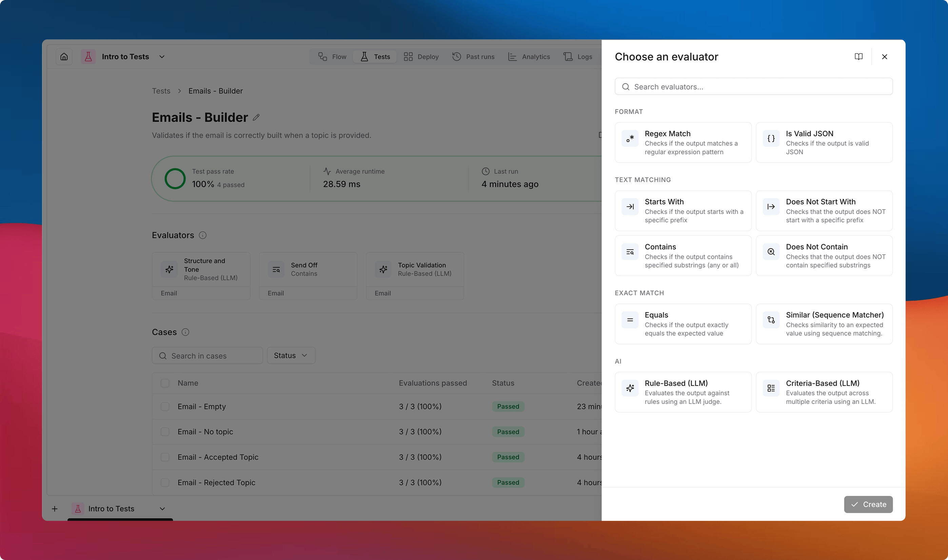Image resolution: width=948 pixels, height=560 pixels.
Task: Switch to the Logs tab
Action: coord(578,57)
